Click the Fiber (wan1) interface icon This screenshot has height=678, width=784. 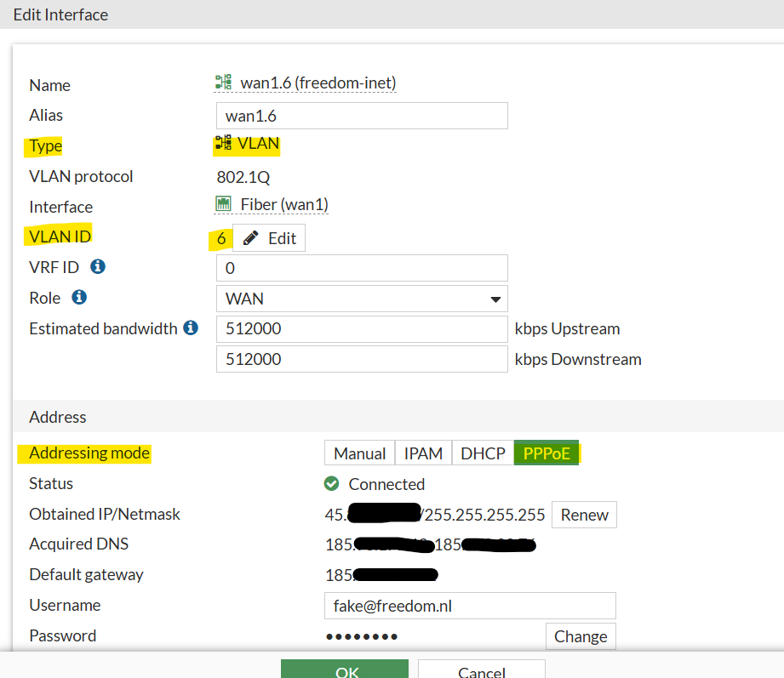click(224, 204)
